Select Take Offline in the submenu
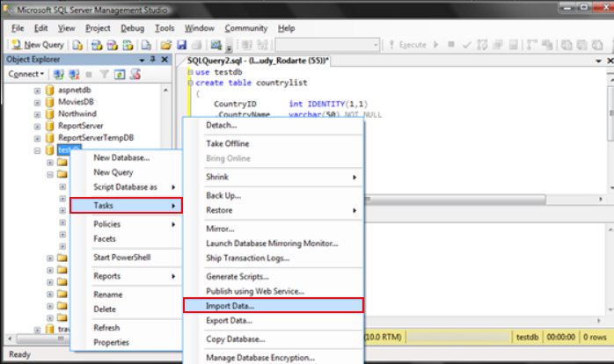Image resolution: width=614 pixels, height=364 pixels. 274,143
